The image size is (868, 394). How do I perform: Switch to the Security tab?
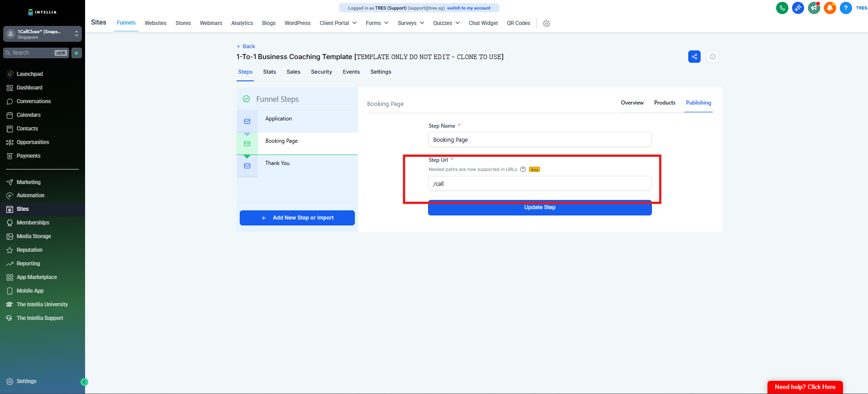[322, 72]
